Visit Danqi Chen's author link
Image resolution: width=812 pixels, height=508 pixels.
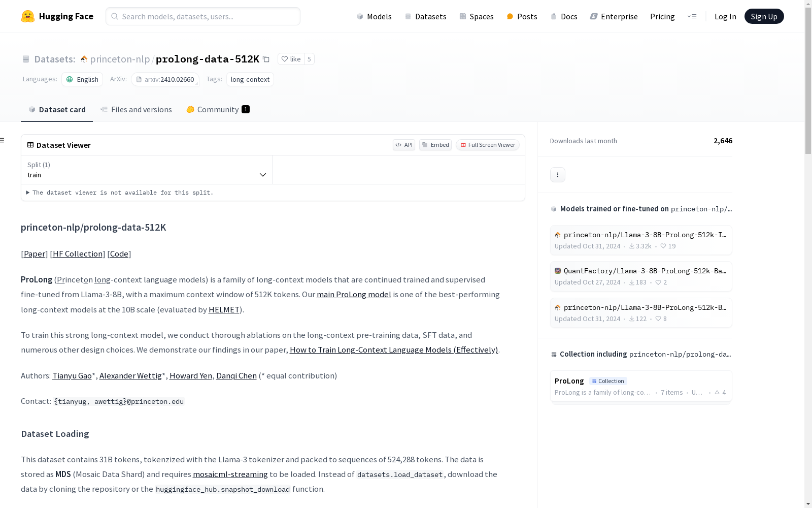pos(236,375)
